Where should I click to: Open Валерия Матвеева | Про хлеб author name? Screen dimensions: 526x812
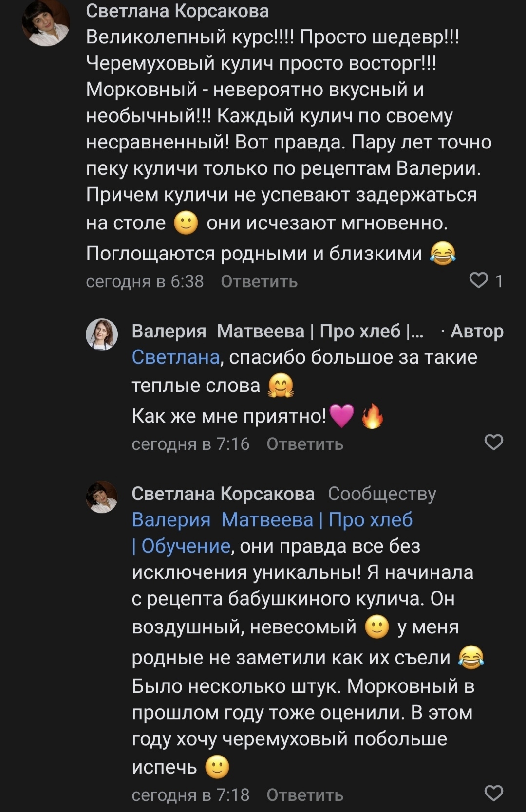tap(278, 331)
